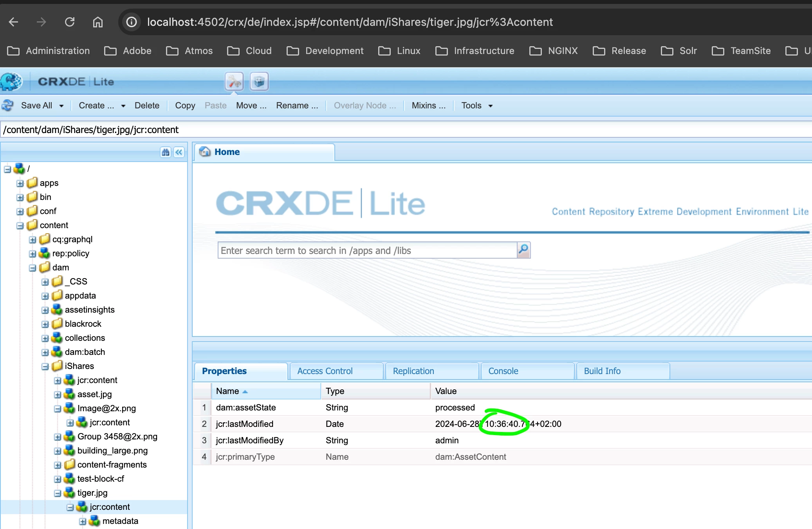Expand the metadata node
812x529 pixels.
(x=83, y=521)
